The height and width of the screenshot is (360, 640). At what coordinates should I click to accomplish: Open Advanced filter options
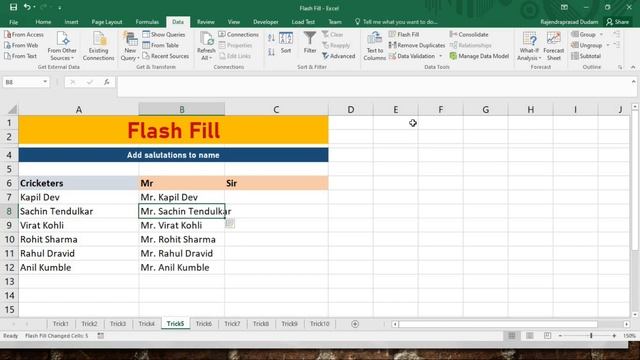338,56
